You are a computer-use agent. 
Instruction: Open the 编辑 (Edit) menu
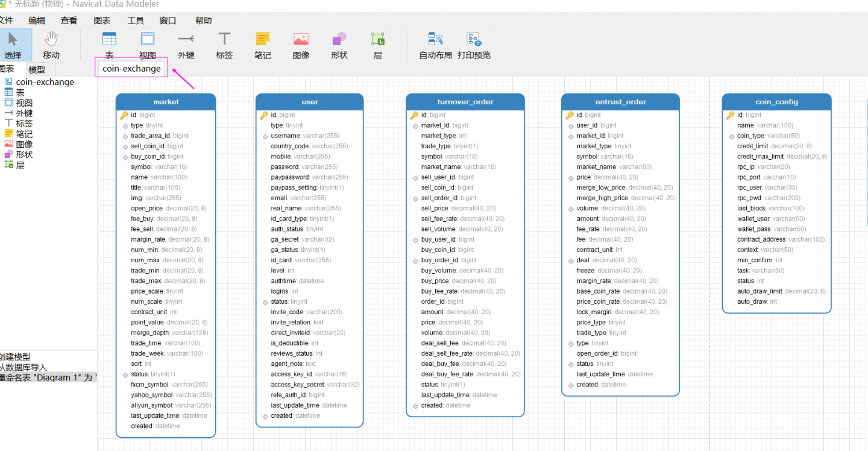click(37, 20)
